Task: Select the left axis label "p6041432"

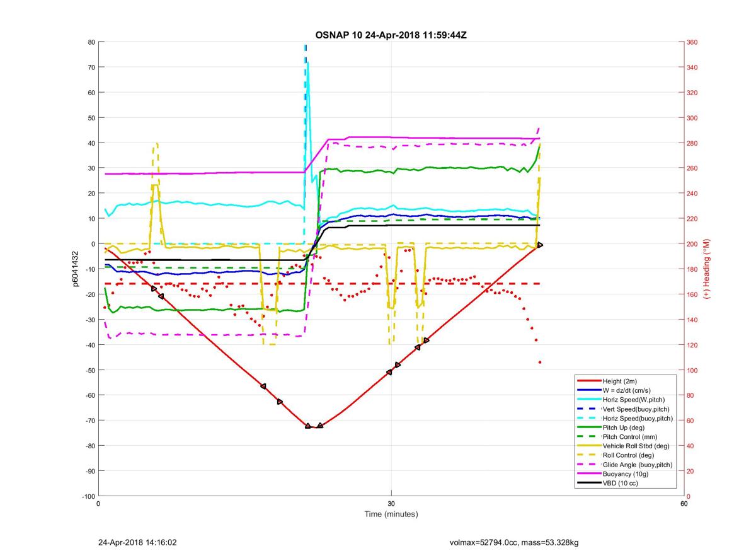Action: [x=74, y=269]
